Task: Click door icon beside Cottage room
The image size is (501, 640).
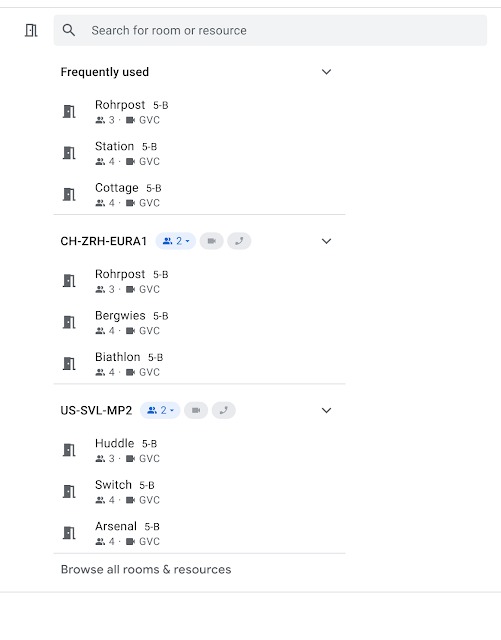Action: point(69,195)
